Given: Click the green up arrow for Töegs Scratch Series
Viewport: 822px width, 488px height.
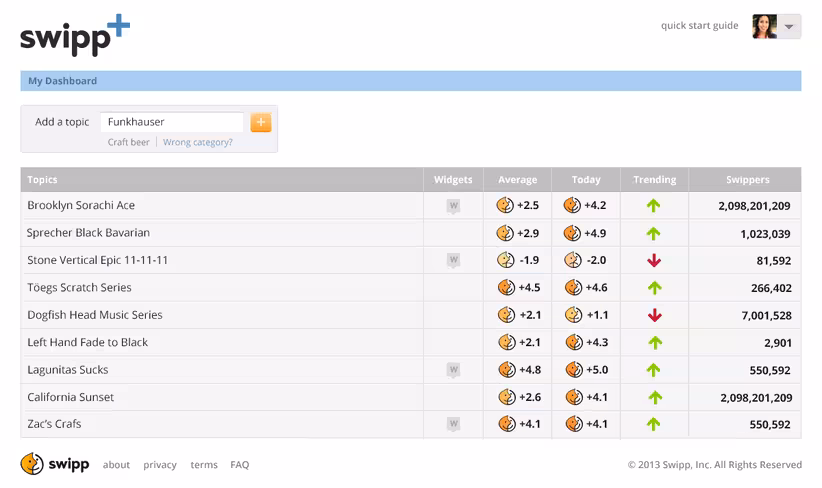Looking at the screenshot, I should tap(654, 288).
